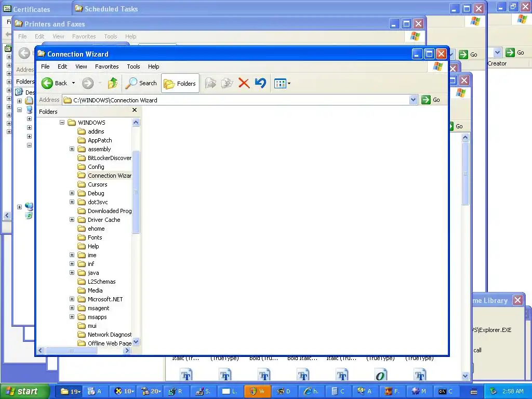Click the grouped folders taskbar button labeled 19
The width and height of the screenshot is (532, 399).
[70, 391]
